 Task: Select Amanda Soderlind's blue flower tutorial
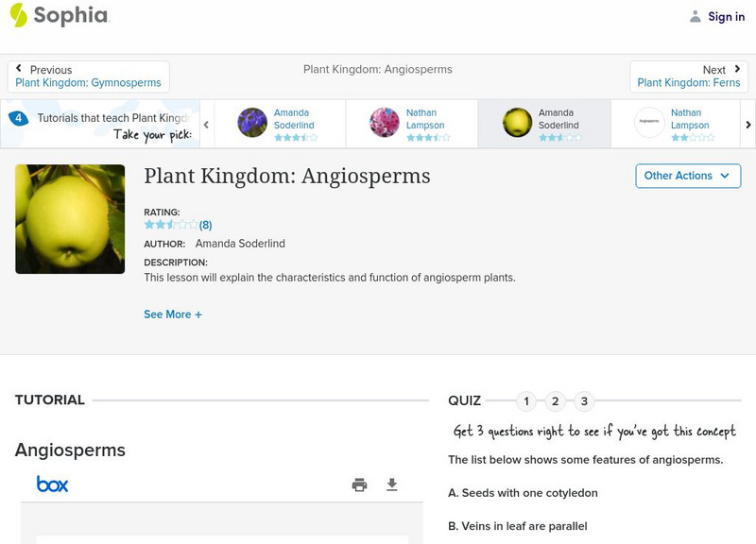[280, 124]
